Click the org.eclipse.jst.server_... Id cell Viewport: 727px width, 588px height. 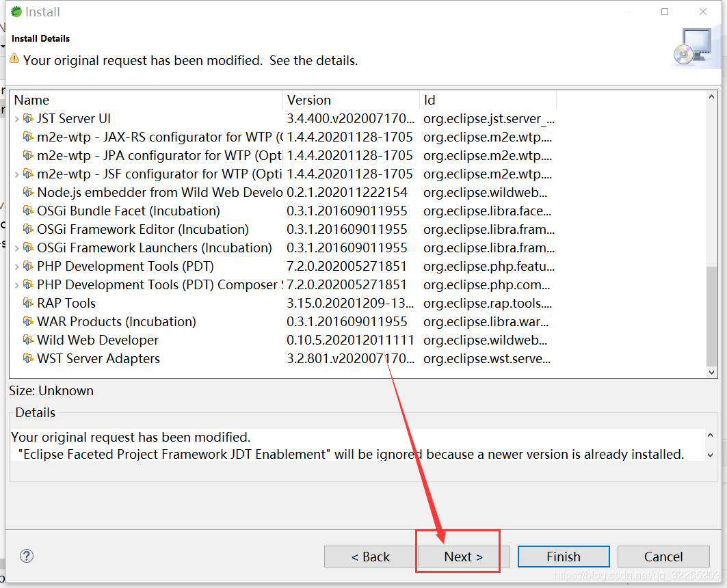tap(489, 118)
